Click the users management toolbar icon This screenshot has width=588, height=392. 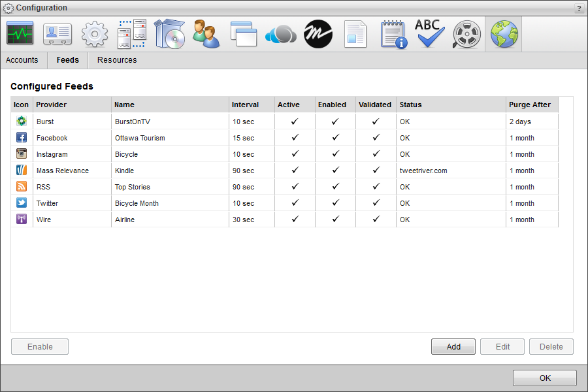point(206,33)
